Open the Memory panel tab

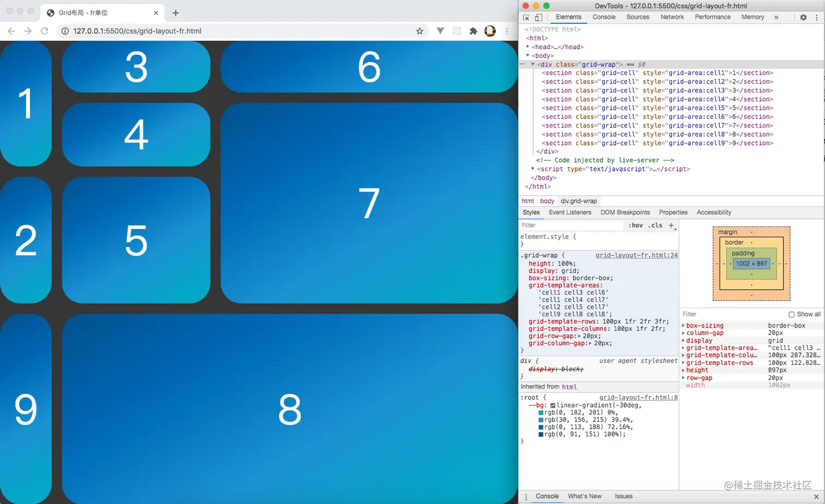tap(753, 17)
